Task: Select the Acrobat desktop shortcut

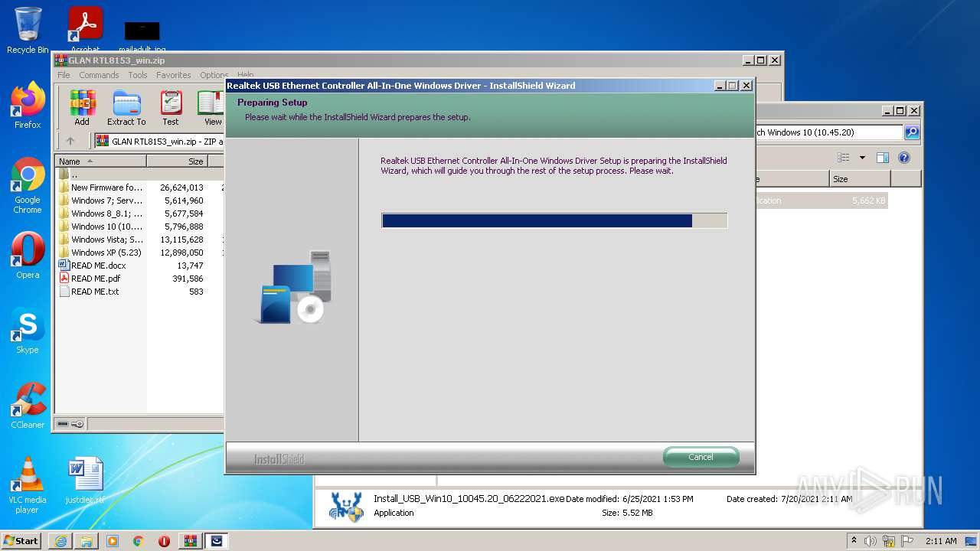Action: click(x=86, y=27)
